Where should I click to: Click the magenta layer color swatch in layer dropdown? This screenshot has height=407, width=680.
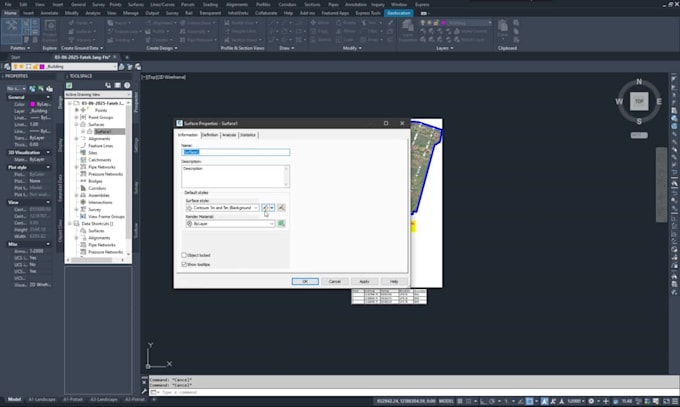42,67
